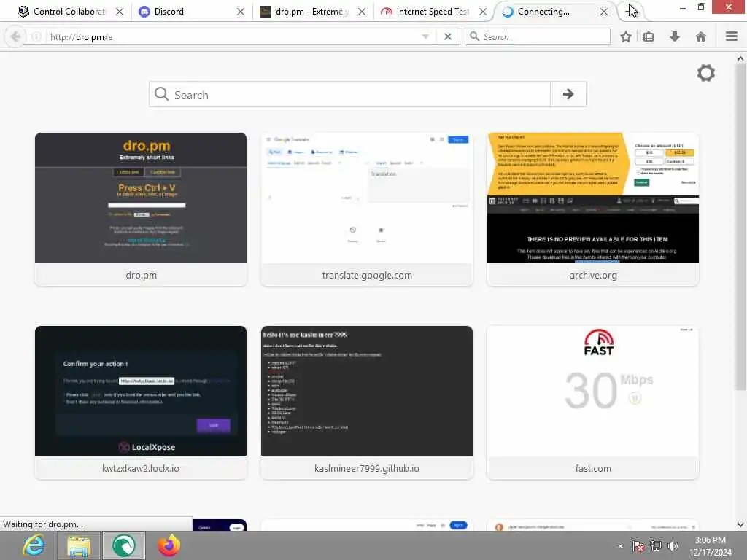Click the page vertical scrollbar thumb
The image size is (747, 560).
tap(740, 227)
